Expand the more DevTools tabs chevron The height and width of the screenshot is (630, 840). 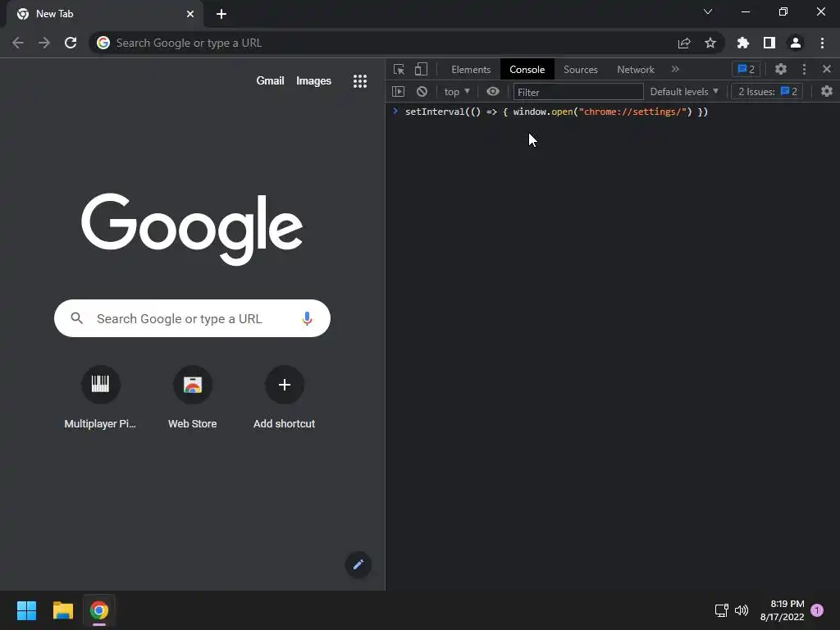click(675, 69)
